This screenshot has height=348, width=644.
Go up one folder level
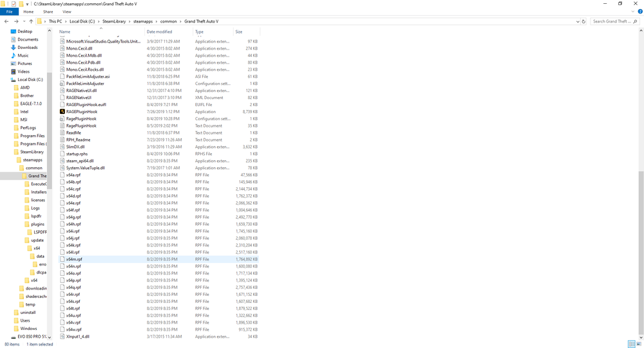click(x=31, y=21)
